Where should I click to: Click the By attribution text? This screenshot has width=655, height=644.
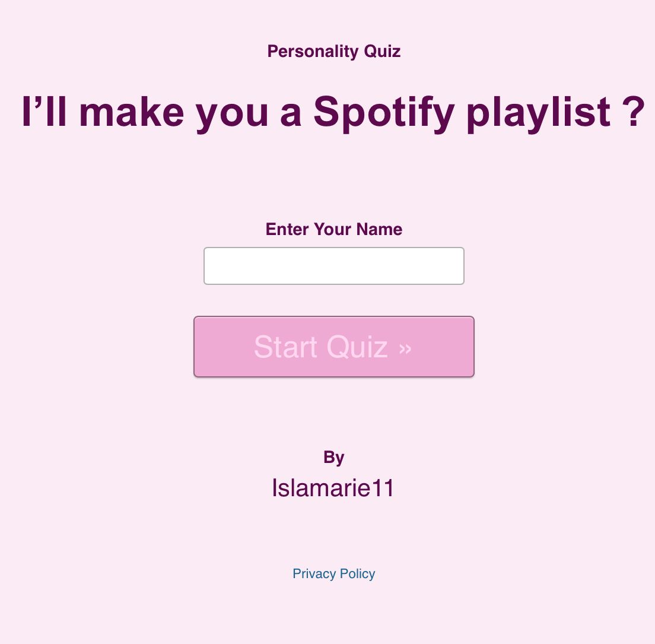(333, 457)
